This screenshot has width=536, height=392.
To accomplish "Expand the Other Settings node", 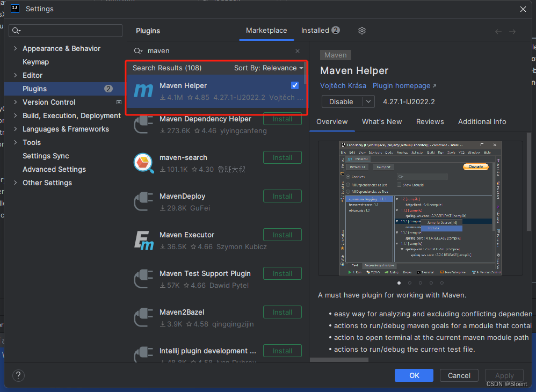I will [x=16, y=183].
